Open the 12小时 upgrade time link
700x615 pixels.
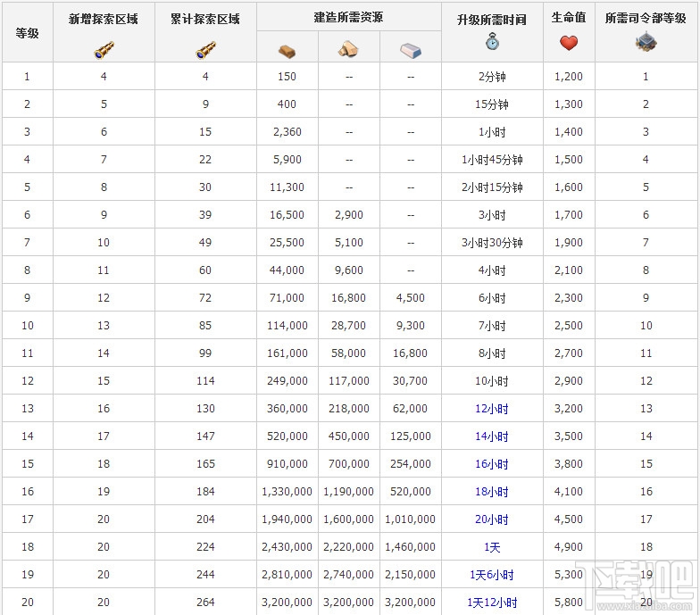[492, 409]
